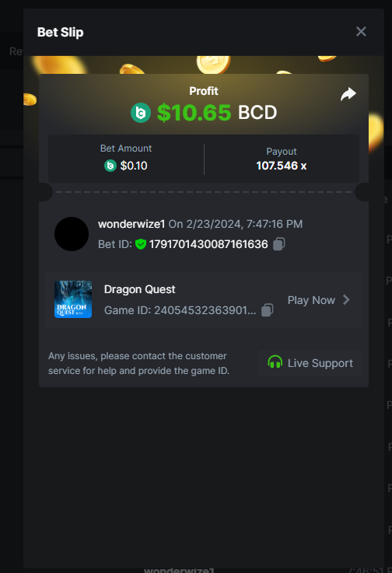This screenshot has width=392, height=573.
Task: Copy the Game ID
Action: (268, 310)
